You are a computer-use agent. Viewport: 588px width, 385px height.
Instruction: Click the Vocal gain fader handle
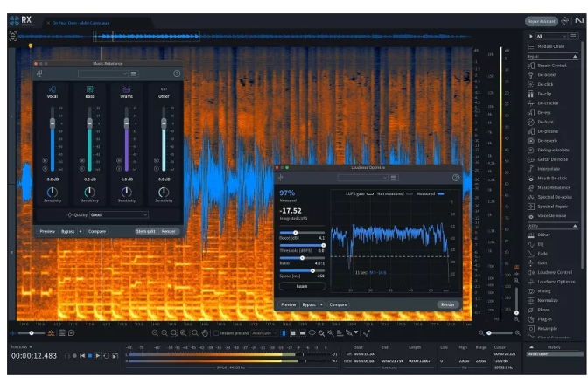tap(52, 123)
